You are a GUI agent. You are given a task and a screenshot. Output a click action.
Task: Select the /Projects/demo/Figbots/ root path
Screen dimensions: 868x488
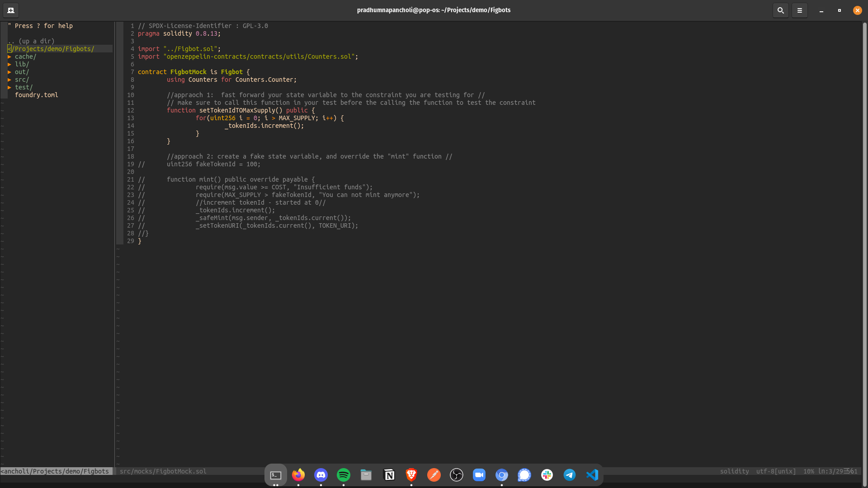[x=51, y=49]
